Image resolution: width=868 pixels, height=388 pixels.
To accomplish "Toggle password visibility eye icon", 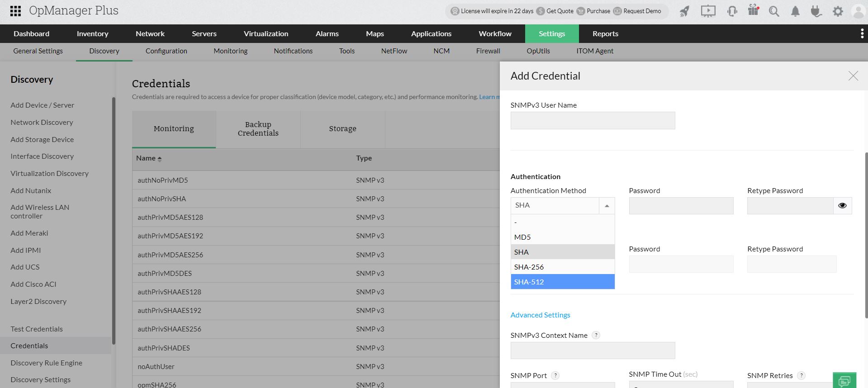I will click(x=842, y=206).
